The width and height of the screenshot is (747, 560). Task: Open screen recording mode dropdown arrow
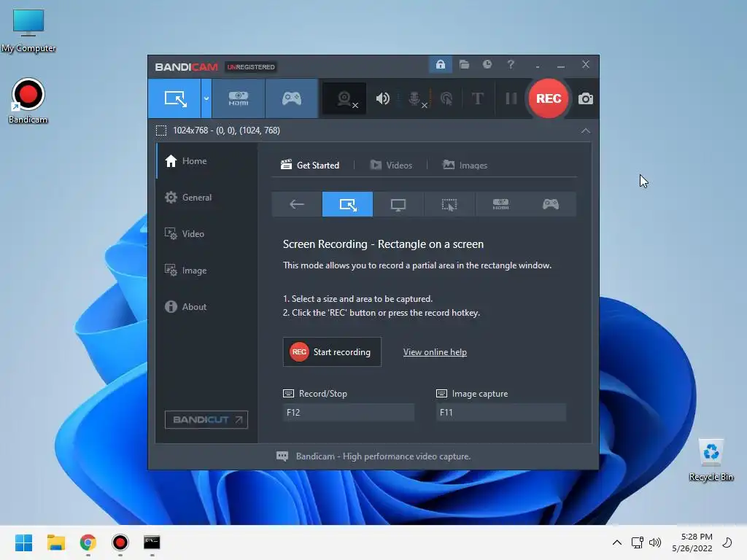[206, 98]
